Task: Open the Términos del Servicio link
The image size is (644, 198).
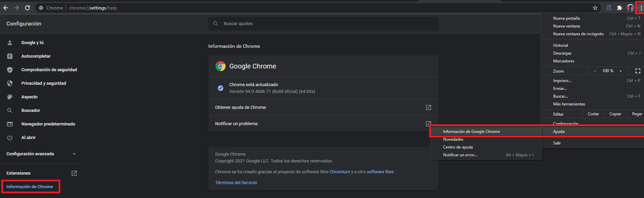Action: click(x=236, y=183)
